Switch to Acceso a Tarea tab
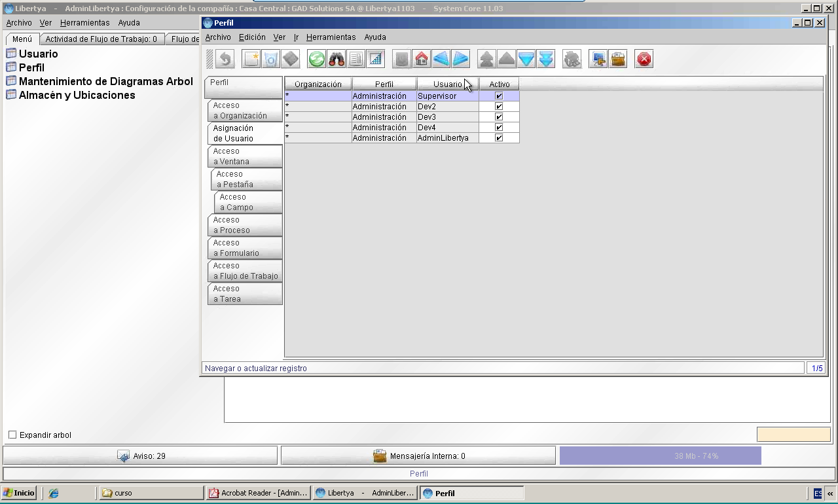The width and height of the screenshot is (838, 504). [245, 293]
